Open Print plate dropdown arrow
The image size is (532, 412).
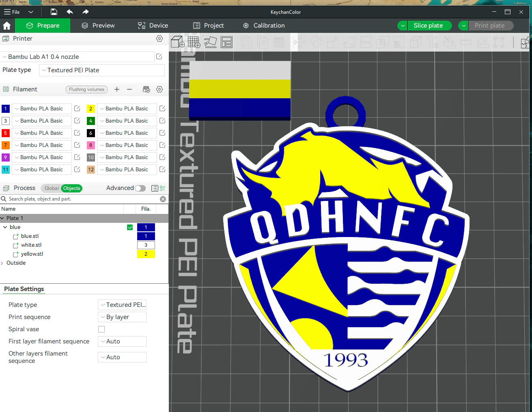coord(463,26)
